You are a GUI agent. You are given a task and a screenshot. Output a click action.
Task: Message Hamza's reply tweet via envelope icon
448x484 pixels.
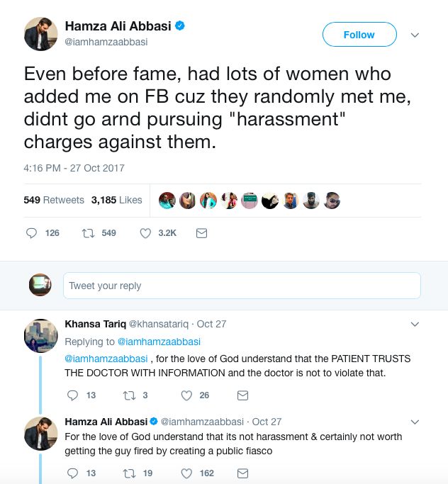point(242,473)
